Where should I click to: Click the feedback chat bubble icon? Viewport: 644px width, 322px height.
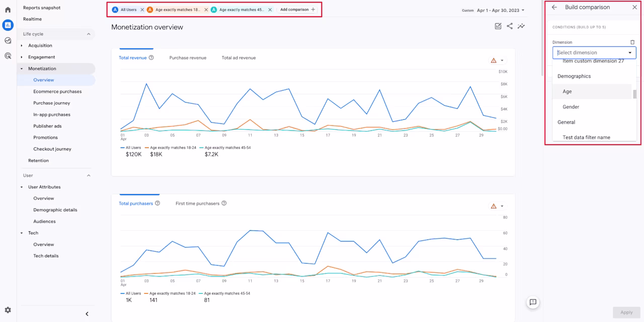533,302
